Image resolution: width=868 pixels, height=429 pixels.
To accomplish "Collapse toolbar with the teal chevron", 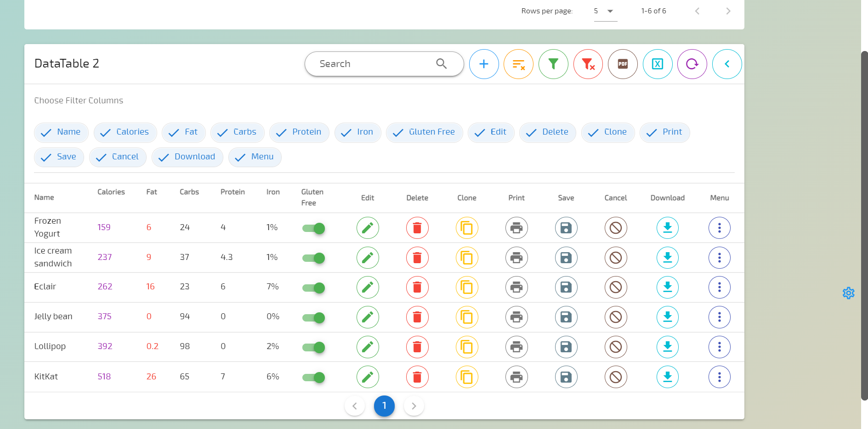I will click(727, 64).
